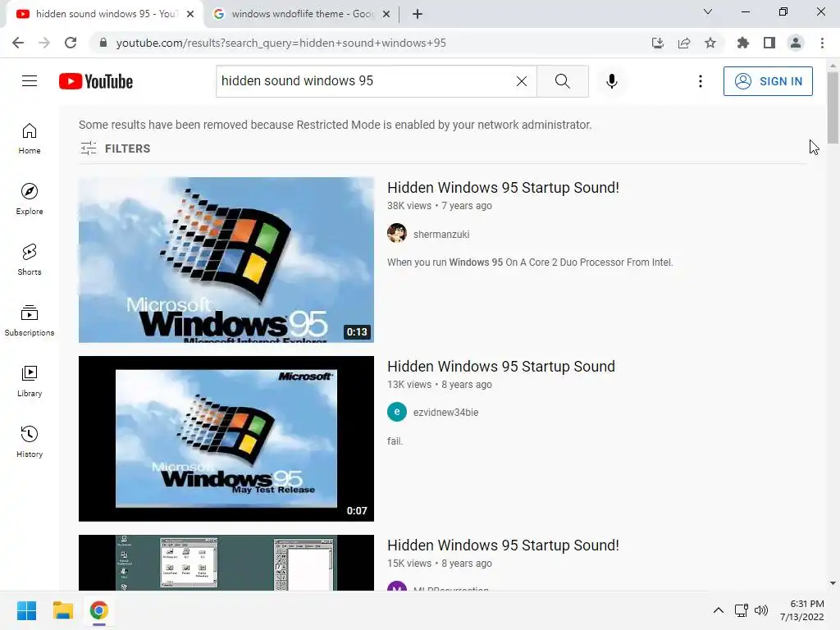Open the tab search dropdown chevron
The height and width of the screenshot is (630, 840).
tap(708, 11)
